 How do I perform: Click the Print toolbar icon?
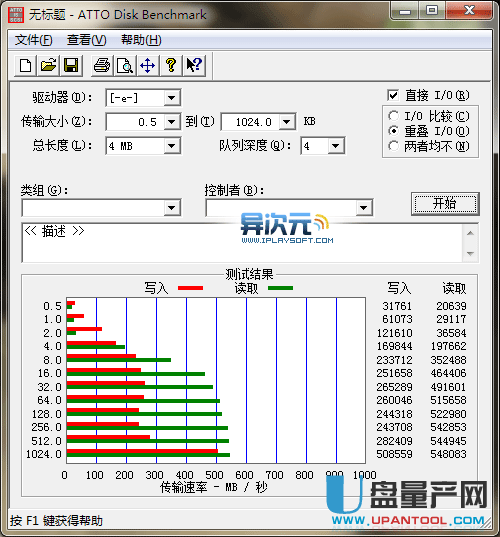[102, 65]
